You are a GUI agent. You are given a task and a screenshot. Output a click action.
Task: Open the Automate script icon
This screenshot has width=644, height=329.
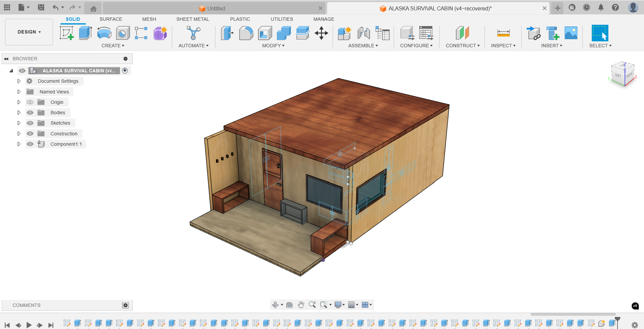(194, 33)
